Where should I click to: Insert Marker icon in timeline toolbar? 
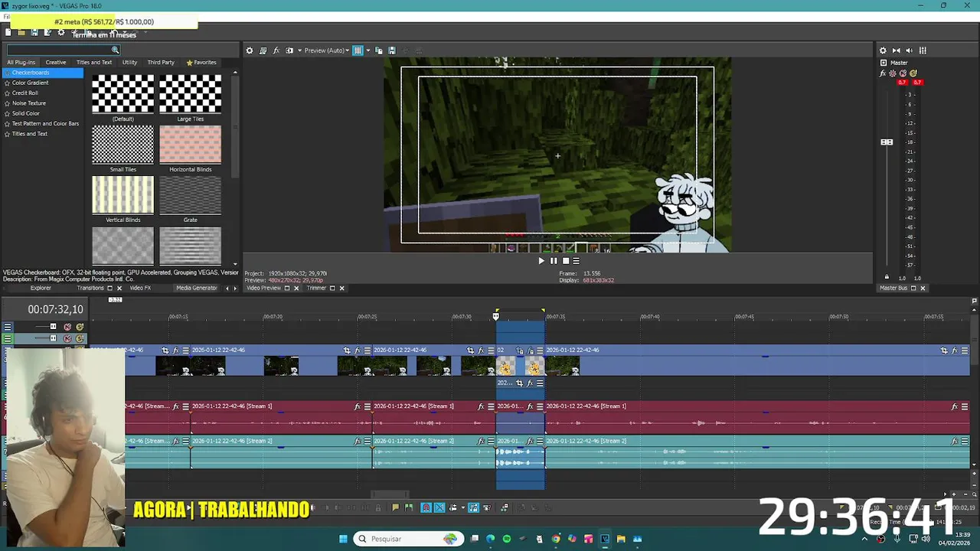[x=395, y=507]
